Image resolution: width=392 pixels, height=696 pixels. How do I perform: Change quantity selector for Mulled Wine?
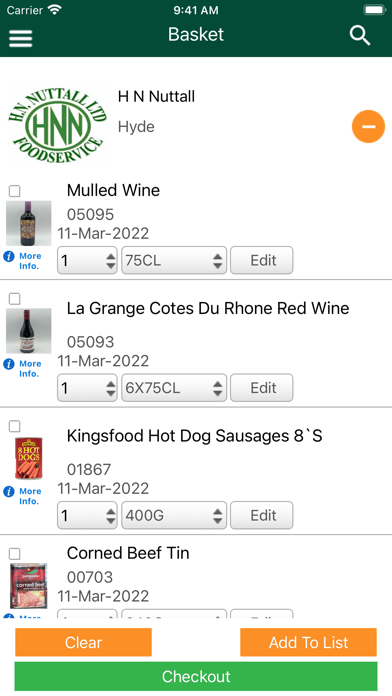coord(87,260)
